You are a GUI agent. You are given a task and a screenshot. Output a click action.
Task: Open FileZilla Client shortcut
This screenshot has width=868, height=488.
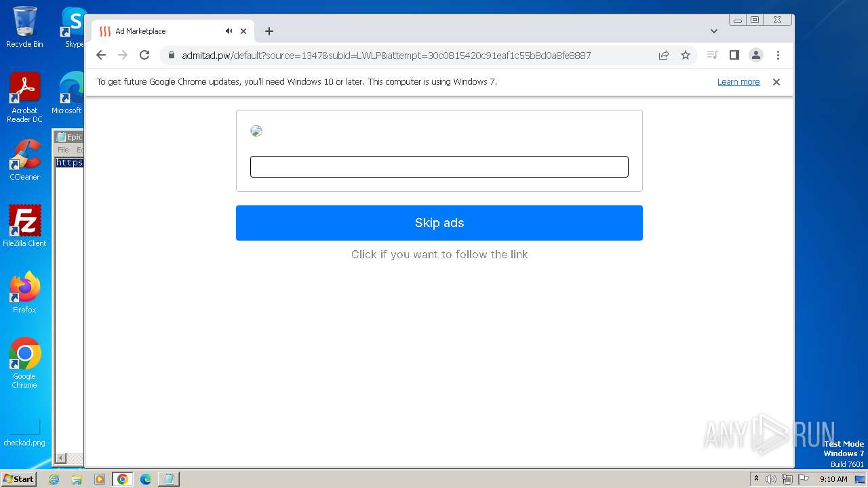[x=24, y=226]
